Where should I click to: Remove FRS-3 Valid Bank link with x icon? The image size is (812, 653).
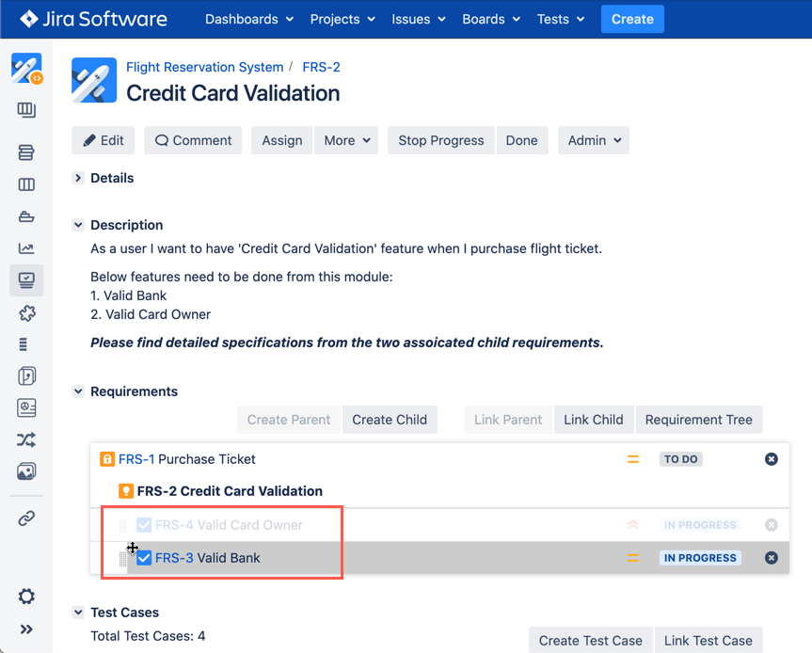click(x=771, y=558)
